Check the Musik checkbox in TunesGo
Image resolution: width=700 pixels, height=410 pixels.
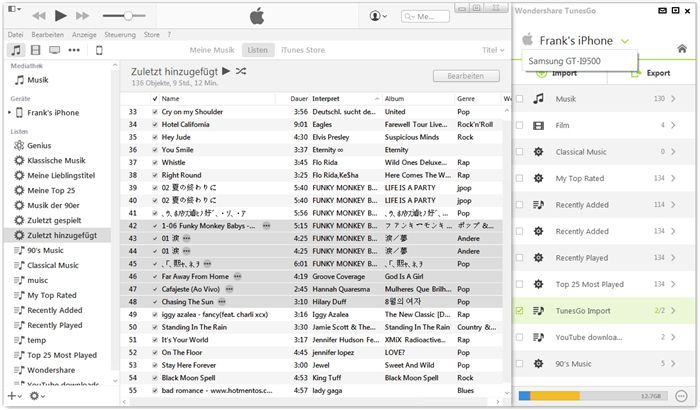pyautogui.click(x=520, y=99)
